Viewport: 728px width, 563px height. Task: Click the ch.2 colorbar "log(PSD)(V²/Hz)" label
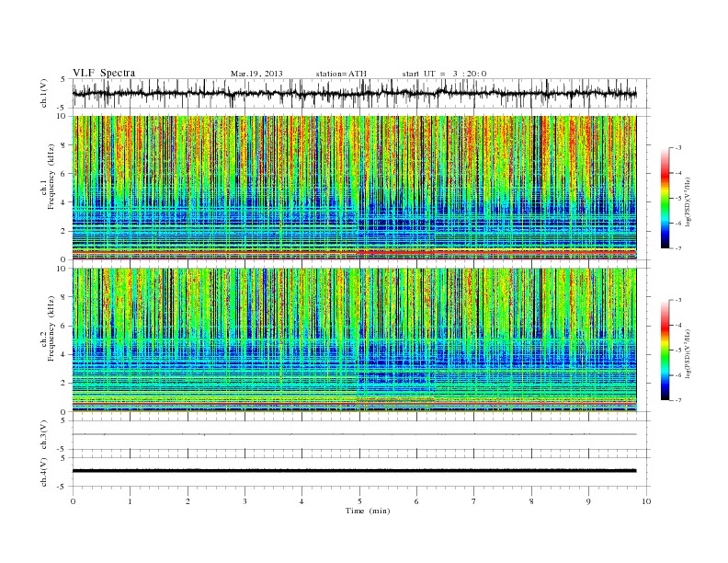pos(688,353)
